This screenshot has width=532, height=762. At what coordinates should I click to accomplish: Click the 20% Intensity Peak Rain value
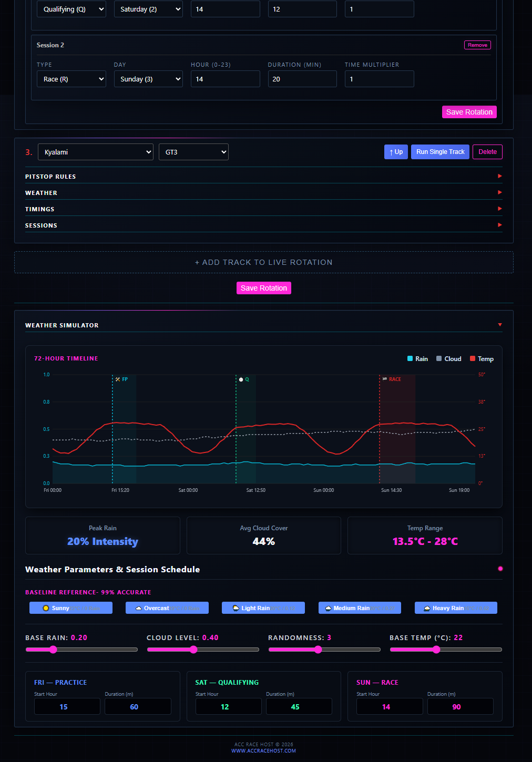103,541
